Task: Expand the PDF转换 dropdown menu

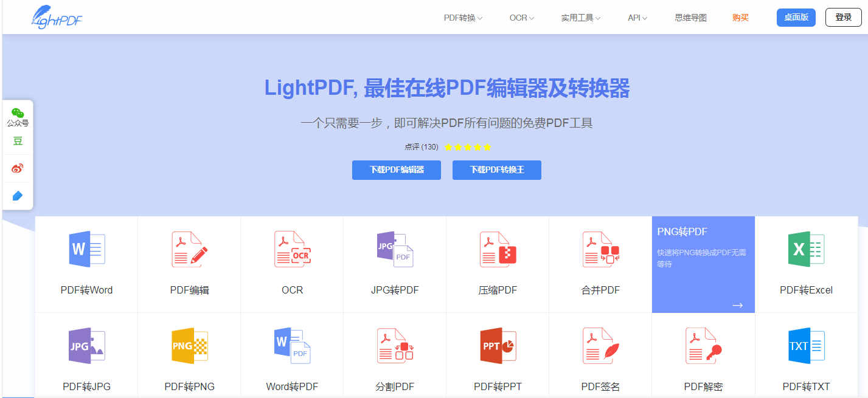Action: 463,18
